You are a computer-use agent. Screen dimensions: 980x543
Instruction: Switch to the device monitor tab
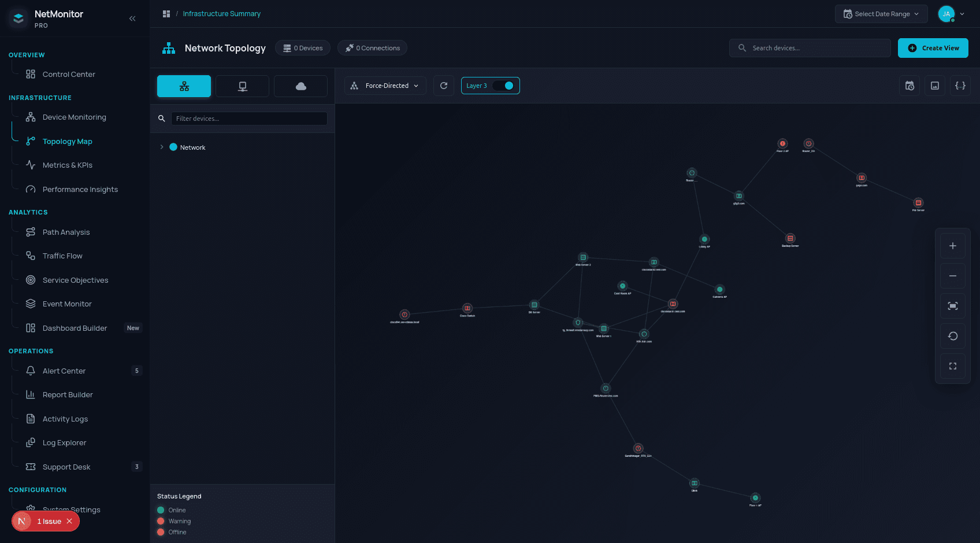[x=242, y=86]
